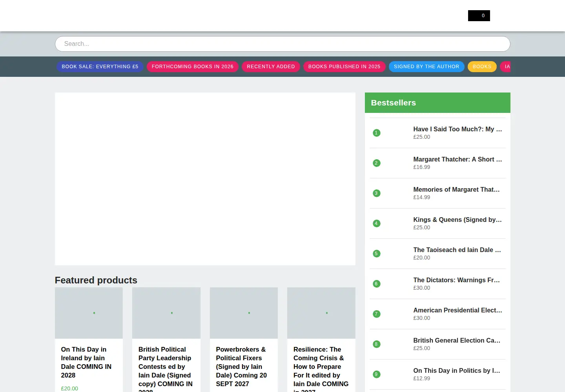Click the £16.99 price under Margaret Thatcher

(422, 167)
